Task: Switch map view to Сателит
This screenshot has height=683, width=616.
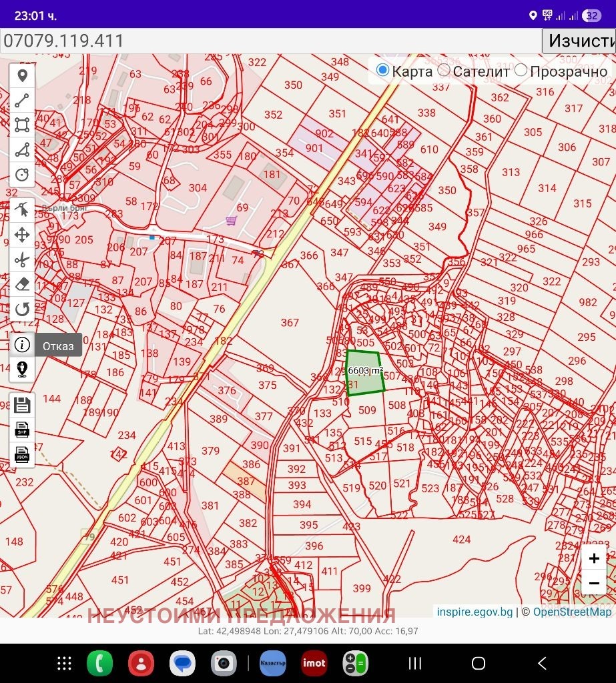Action: pyautogui.click(x=443, y=69)
